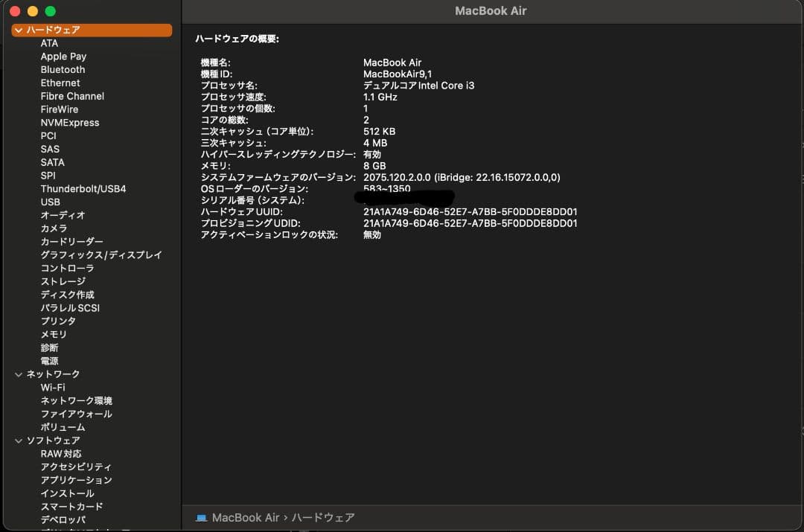
Task: Collapse the ソフトウェア section
Action: click(x=19, y=440)
